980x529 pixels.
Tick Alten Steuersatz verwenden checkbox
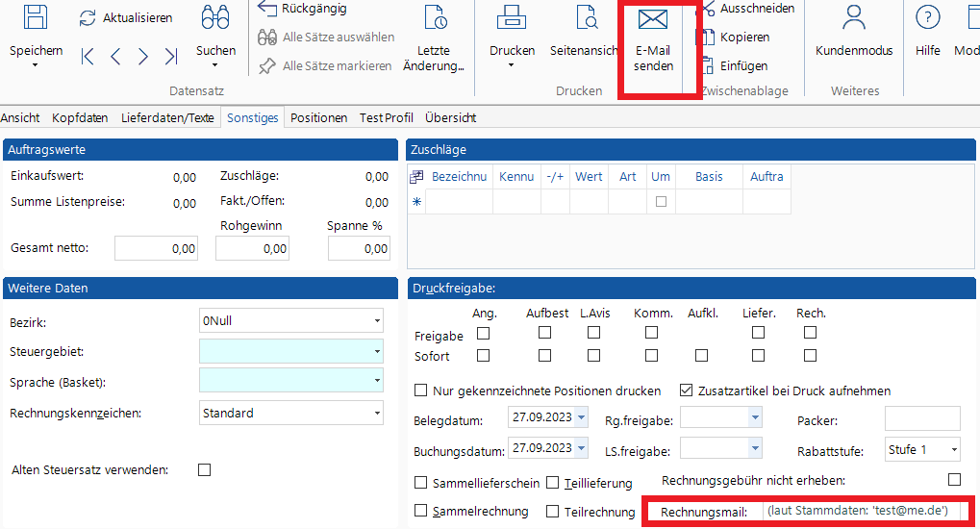click(x=204, y=470)
